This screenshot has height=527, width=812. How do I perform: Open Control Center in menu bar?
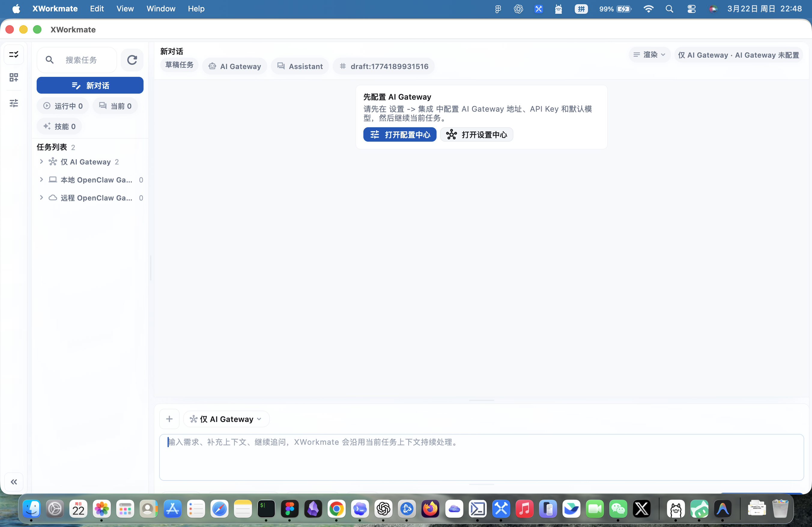[692, 9]
